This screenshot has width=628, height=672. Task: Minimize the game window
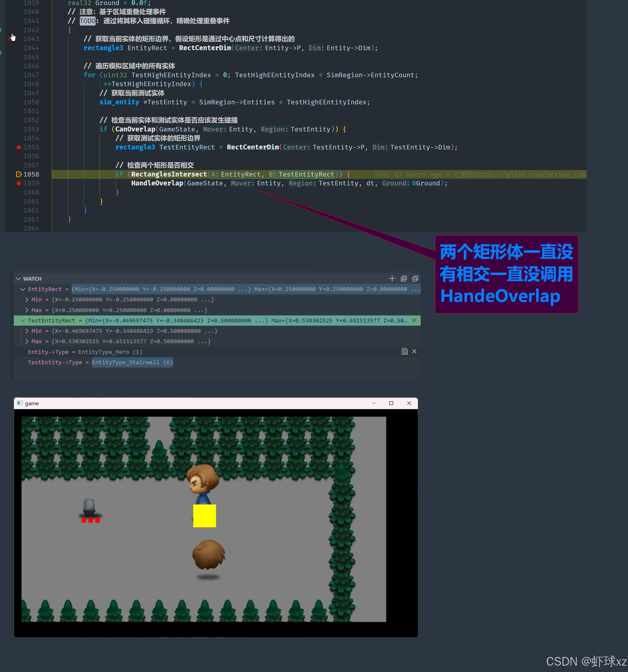(374, 403)
